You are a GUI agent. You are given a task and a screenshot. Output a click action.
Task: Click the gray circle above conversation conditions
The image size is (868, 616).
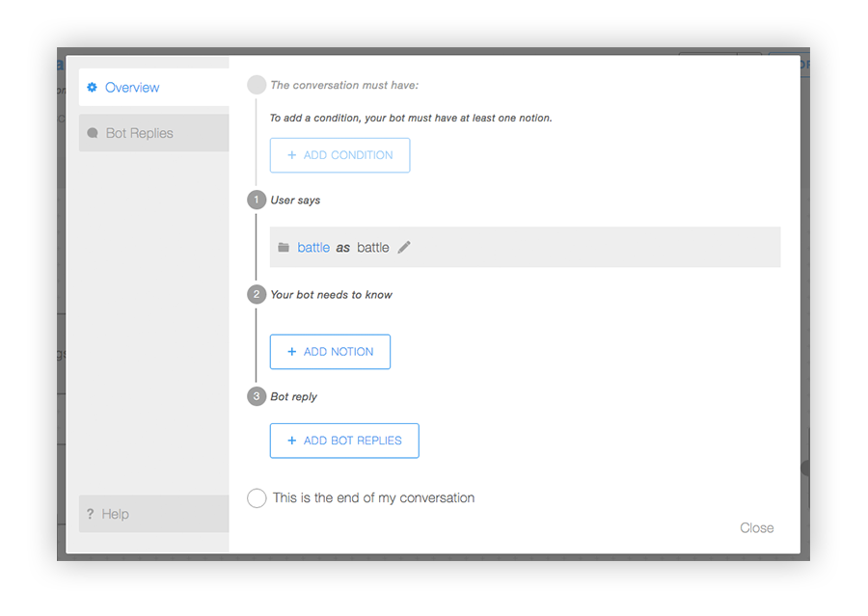tap(256, 84)
